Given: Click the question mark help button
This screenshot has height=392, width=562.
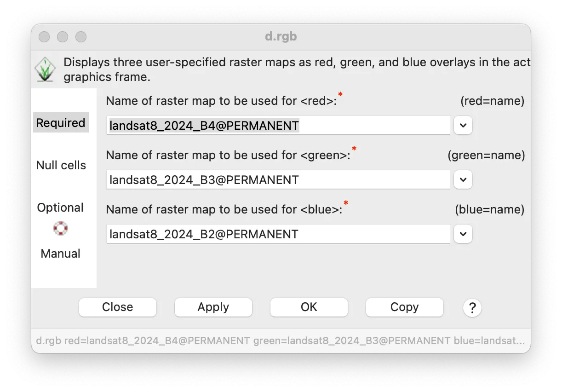Looking at the screenshot, I should coord(472,307).
